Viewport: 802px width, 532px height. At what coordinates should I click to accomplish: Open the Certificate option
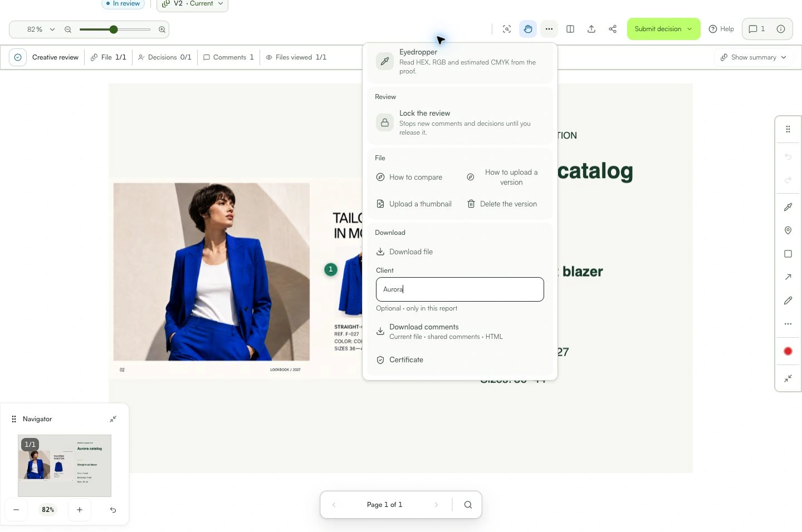400,360
